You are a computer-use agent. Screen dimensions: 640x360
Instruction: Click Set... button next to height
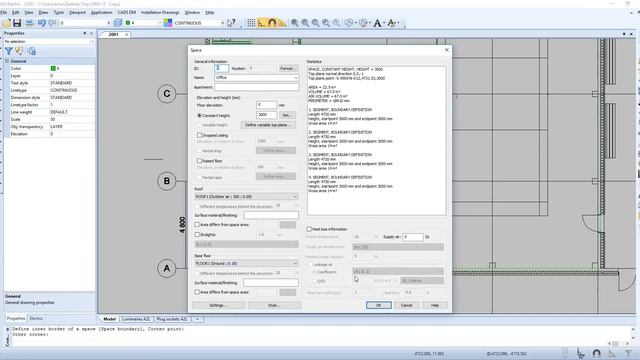287,115
